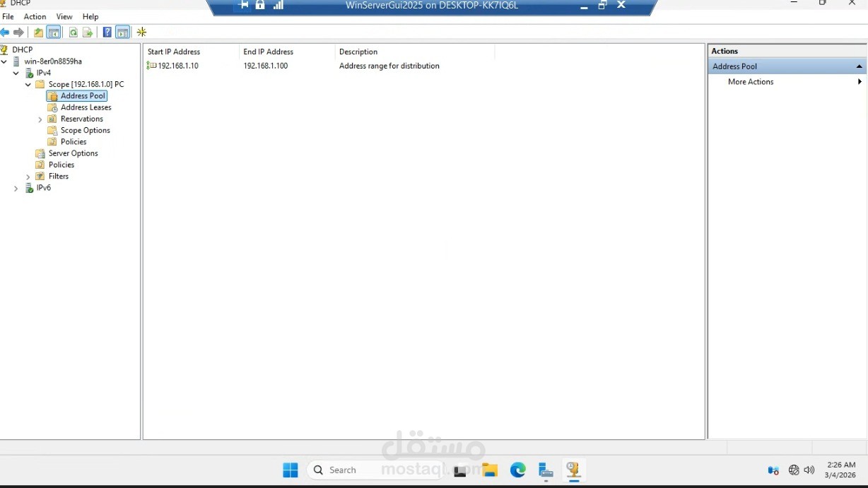Screen dimensions: 868x488
Task: Click the address range icon beside 192.168.1.10
Action: (x=151, y=66)
